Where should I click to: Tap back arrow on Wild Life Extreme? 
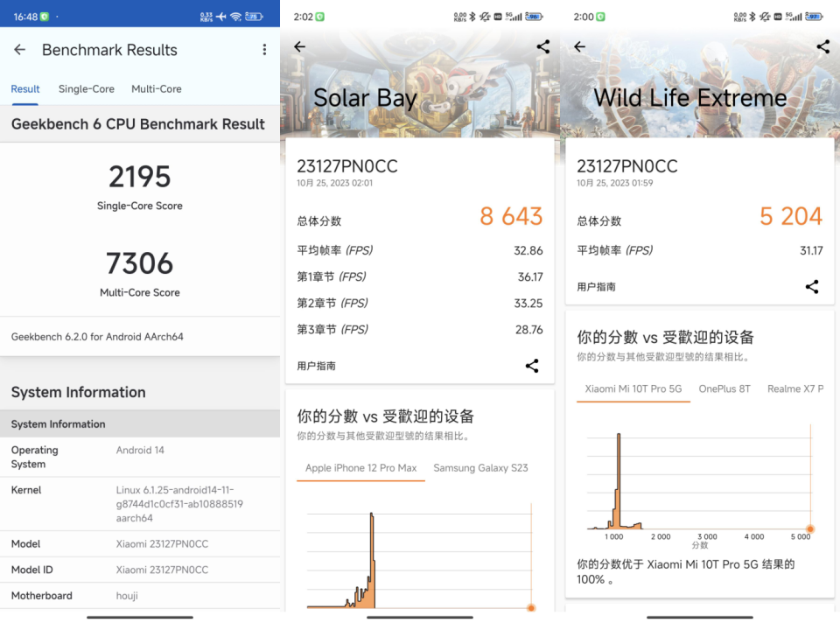579,46
